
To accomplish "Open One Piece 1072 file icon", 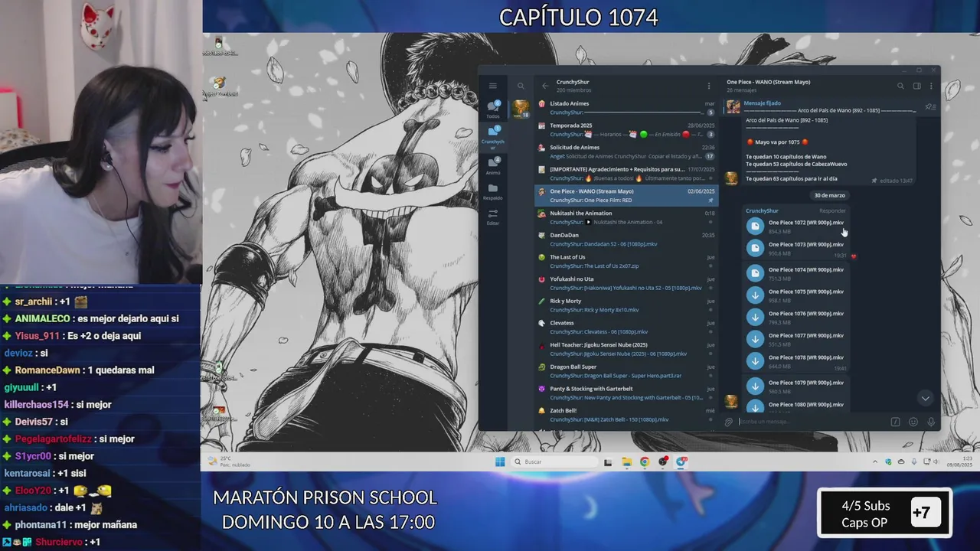I will point(756,226).
